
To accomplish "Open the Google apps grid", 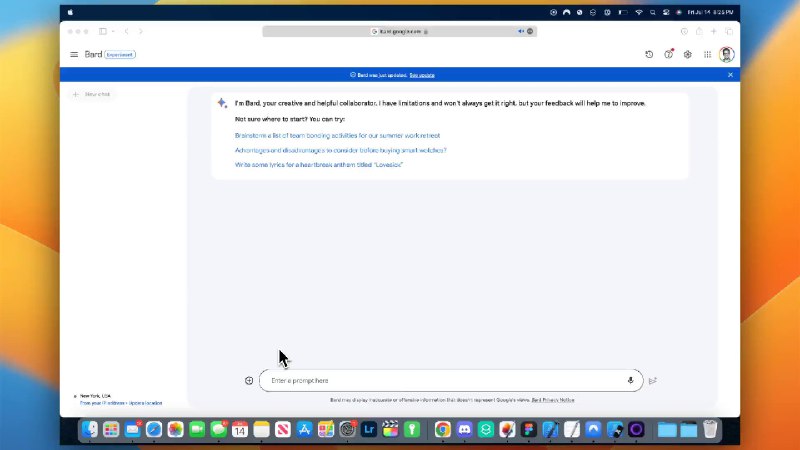I will coord(707,54).
